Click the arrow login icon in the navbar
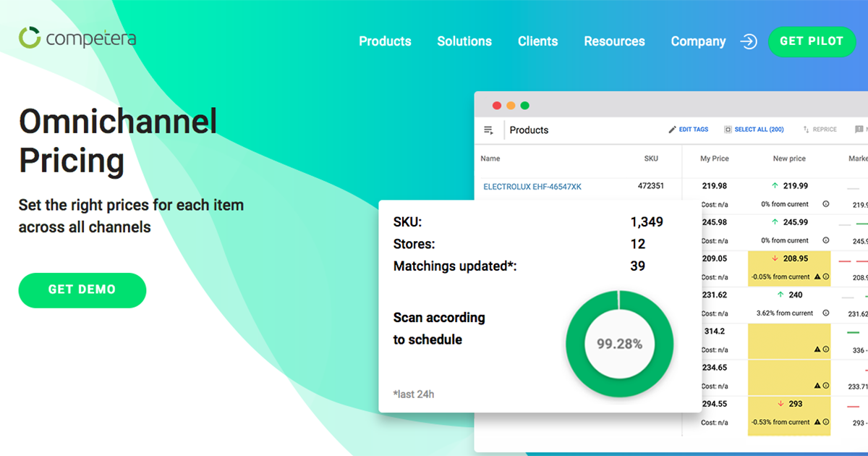This screenshot has height=456, width=868. (x=749, y=42)
